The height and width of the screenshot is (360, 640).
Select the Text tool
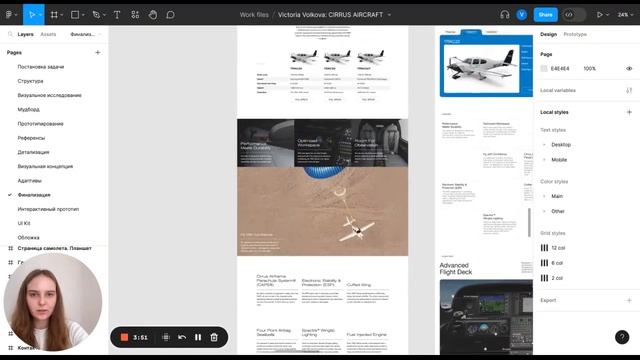tap(117, 15)
